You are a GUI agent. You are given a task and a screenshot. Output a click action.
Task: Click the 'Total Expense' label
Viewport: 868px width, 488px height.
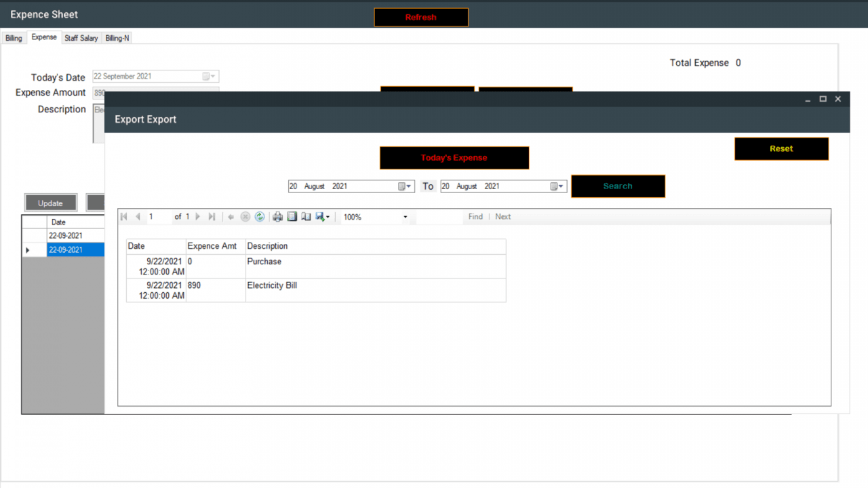point(699,63)
